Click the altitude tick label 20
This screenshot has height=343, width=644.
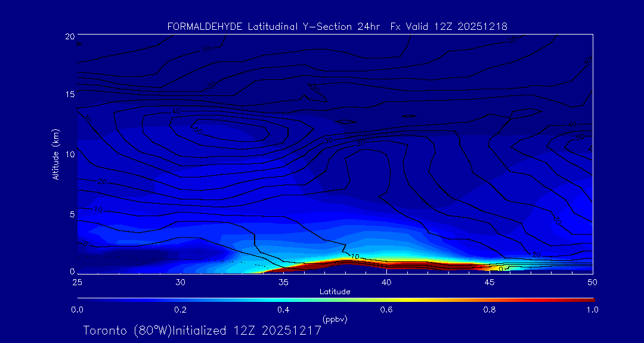click(x=69, y=36)
